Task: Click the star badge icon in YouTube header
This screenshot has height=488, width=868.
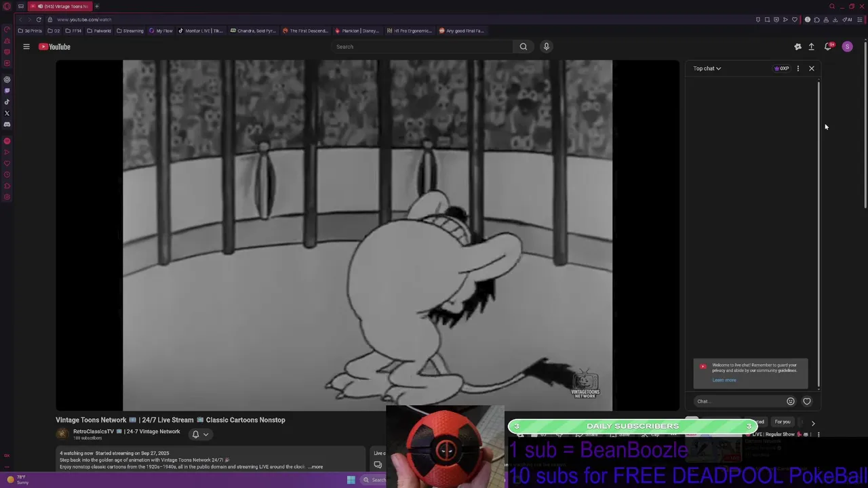Action: [x=797, y=47]
